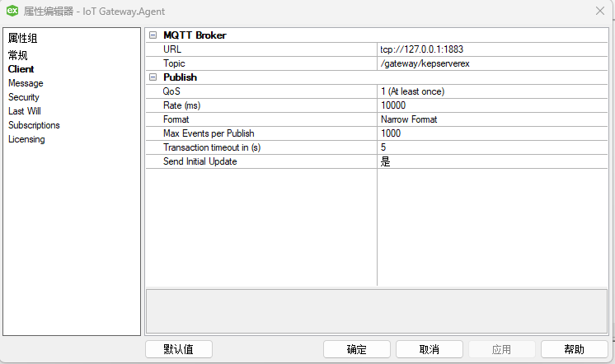Viewport: 615px width, 364px height.
Task: Open the Security property group
Action: [24, 97]
